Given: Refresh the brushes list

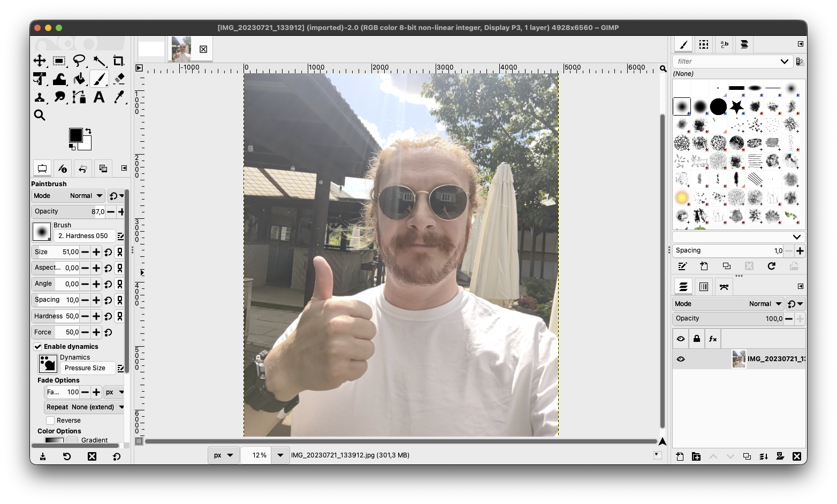Looking at the screenshot, I should [772, 266].
